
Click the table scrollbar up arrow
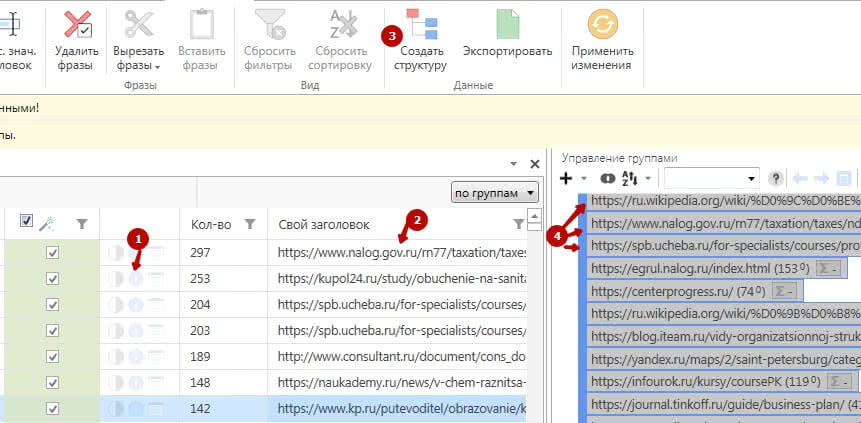tap(535, 215)
